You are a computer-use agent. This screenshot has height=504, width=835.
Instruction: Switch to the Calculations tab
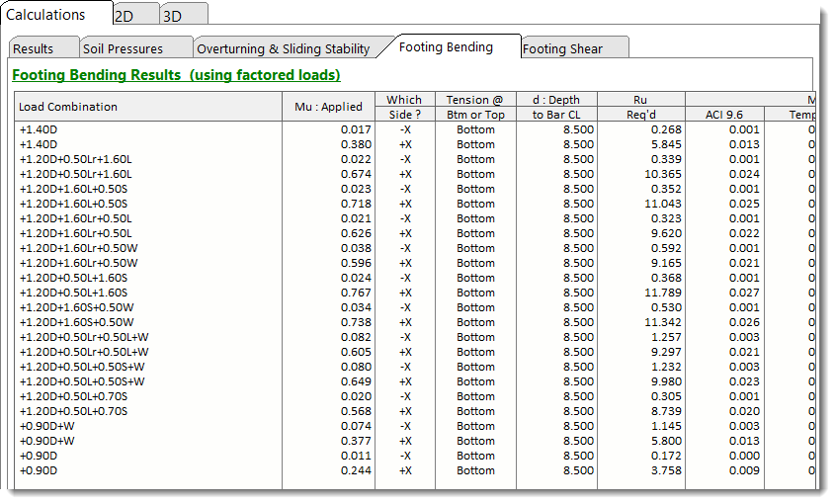tap(46, 15)
